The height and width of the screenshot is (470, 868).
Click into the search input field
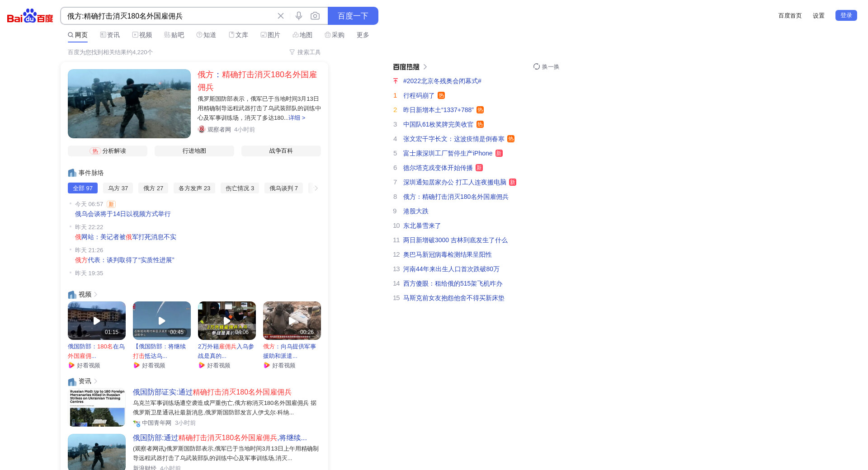point(167,16)
